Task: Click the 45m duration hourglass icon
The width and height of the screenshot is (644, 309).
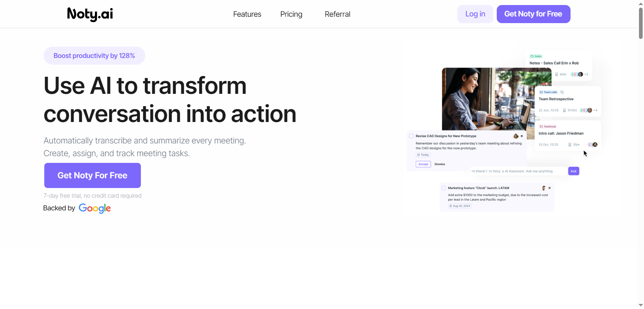Action: click(557, 74)
